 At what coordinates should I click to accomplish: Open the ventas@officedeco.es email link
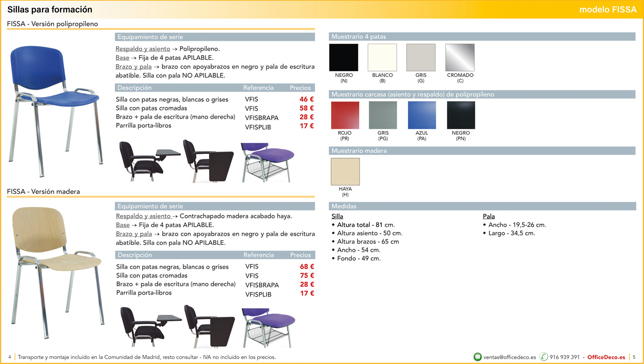coord(509,357)
